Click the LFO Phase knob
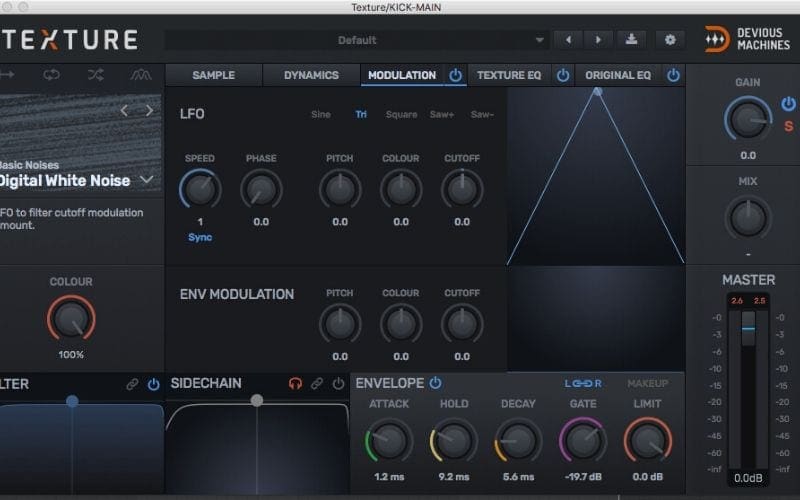The height and width of the screenshot is (500, 800). (x=261, y=189)
